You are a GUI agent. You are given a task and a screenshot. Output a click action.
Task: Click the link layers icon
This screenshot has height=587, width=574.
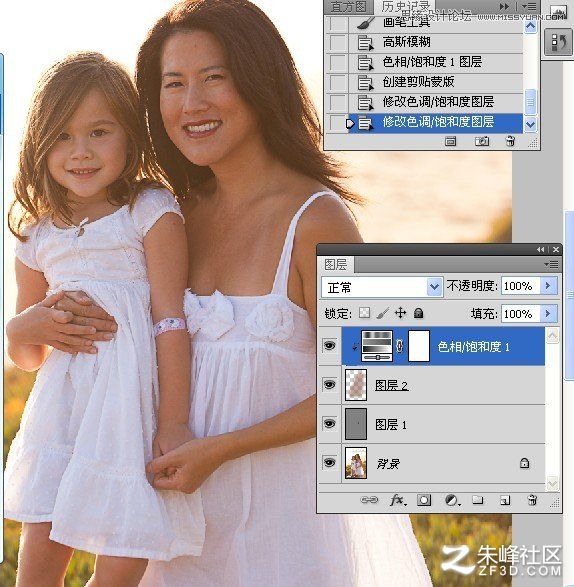coord(369,500)
